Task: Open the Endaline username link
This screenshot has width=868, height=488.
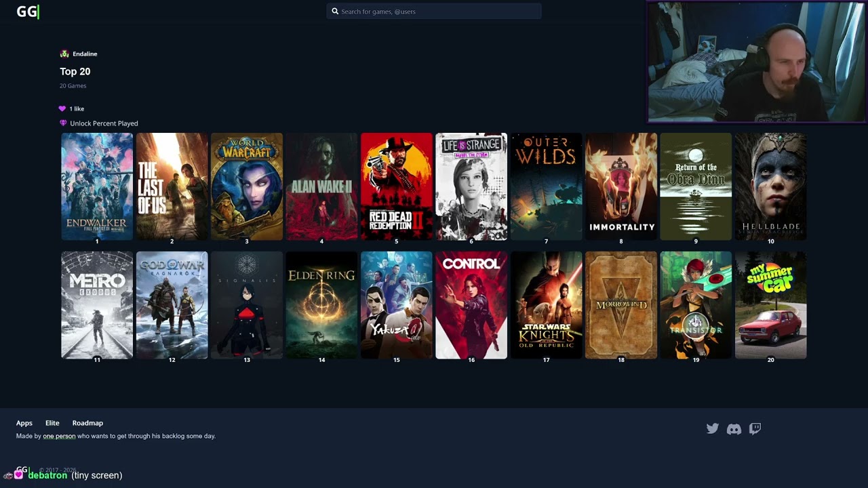Action: tap(85, 54)
